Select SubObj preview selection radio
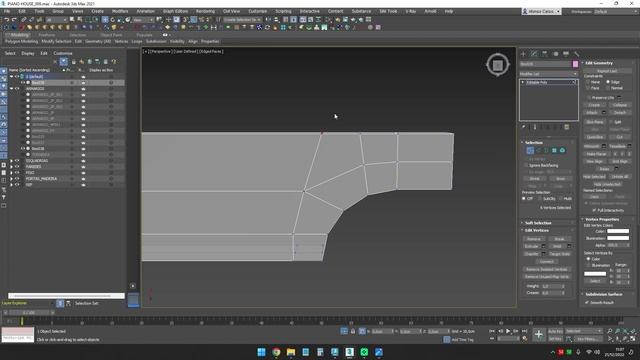 pos(540,198)
